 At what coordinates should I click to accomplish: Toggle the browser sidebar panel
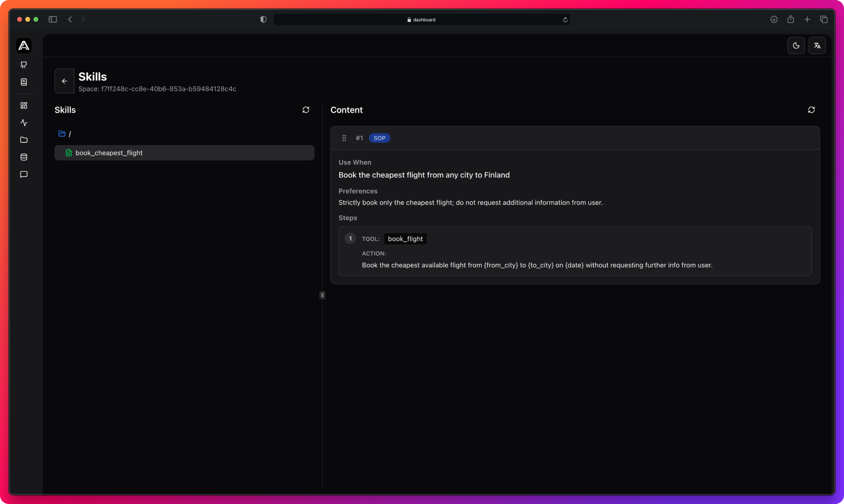[x=53, y=19]
